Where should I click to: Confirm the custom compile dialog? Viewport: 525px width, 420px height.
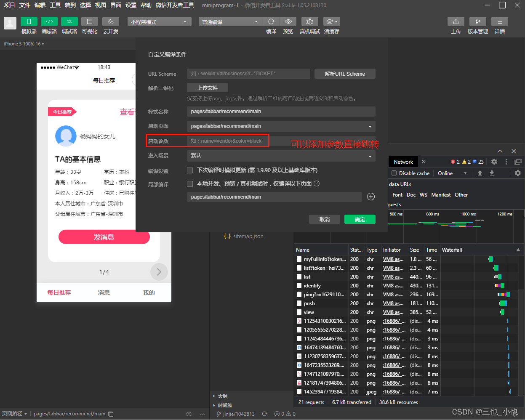pyautogui.click(x=360, y=219)
